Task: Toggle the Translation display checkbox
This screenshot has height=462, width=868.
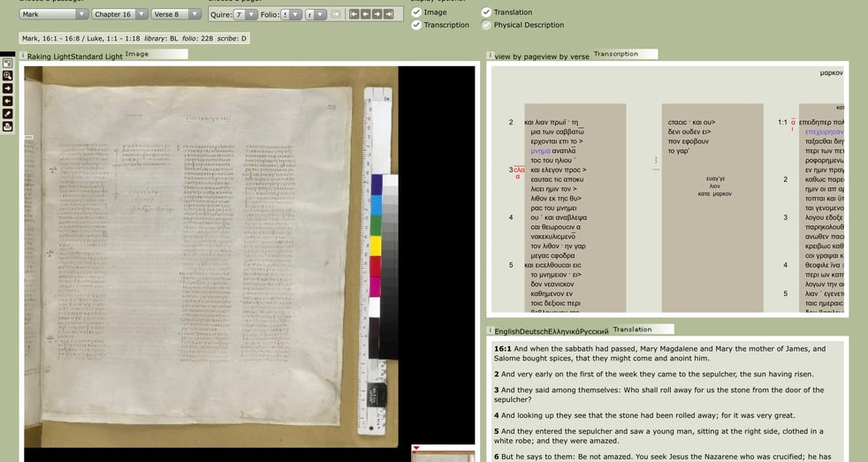Action: (486, 12)
